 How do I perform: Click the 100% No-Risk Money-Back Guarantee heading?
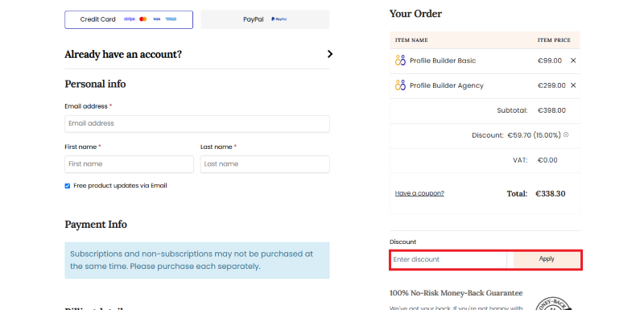456,293
